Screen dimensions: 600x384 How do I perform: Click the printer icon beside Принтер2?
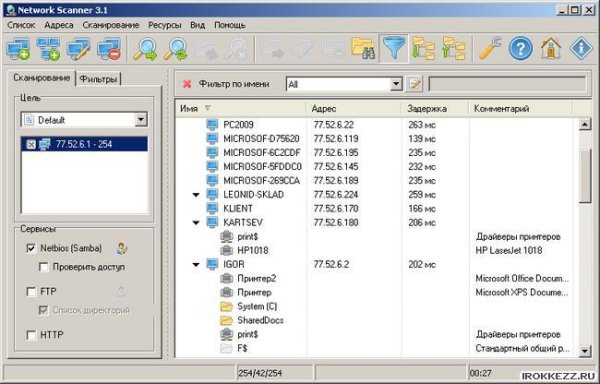coord(227,278)
